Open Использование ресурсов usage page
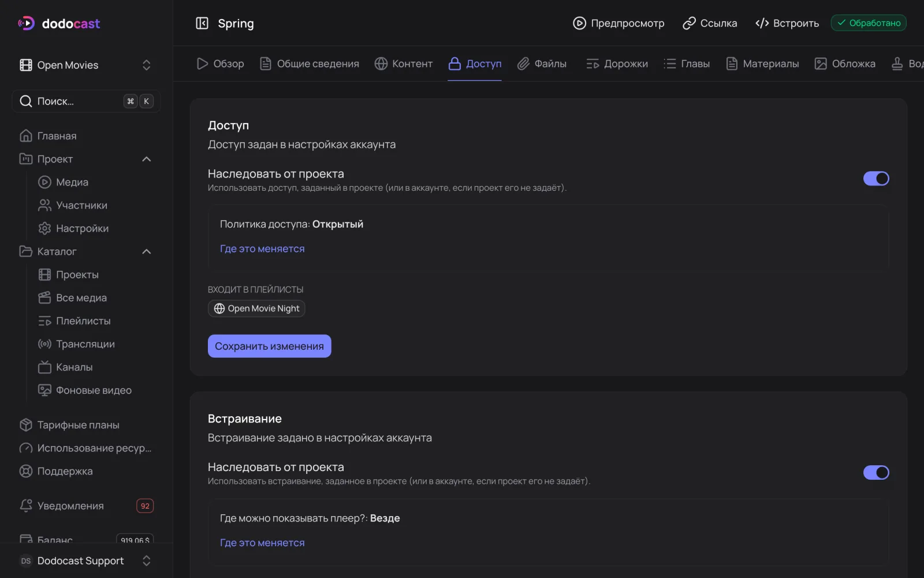This screenshot has height=578, width=924. pyautogui.click(x=85, y=448)
